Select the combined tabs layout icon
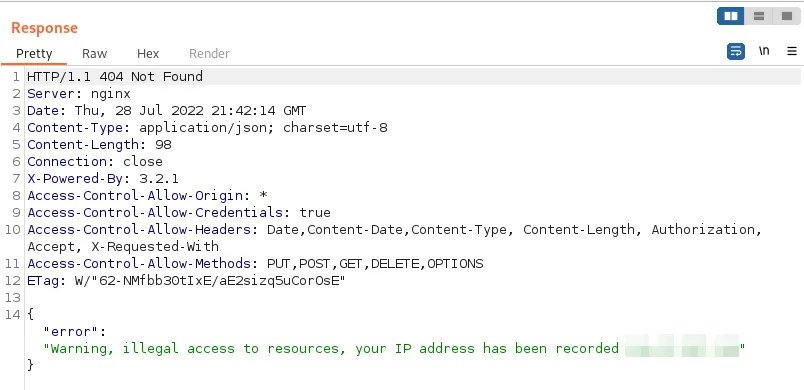Screen dimensions: 804x390 tap(787, 16)
